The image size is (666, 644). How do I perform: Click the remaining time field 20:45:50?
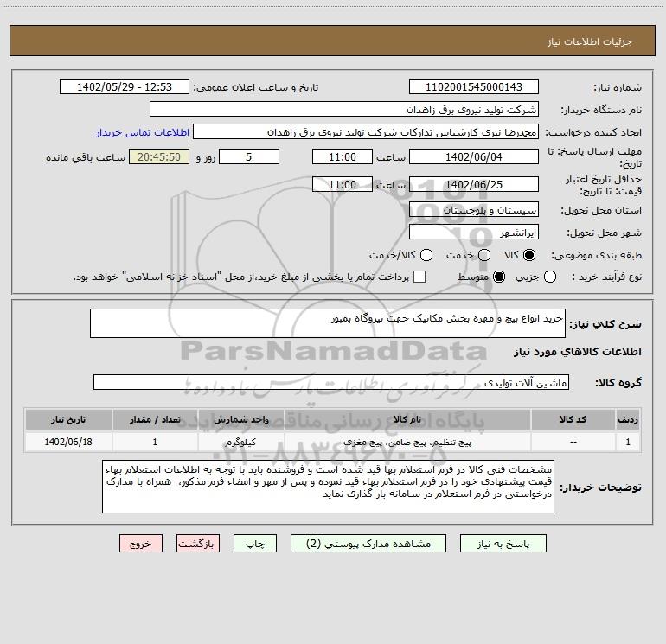tap(159, 156)
